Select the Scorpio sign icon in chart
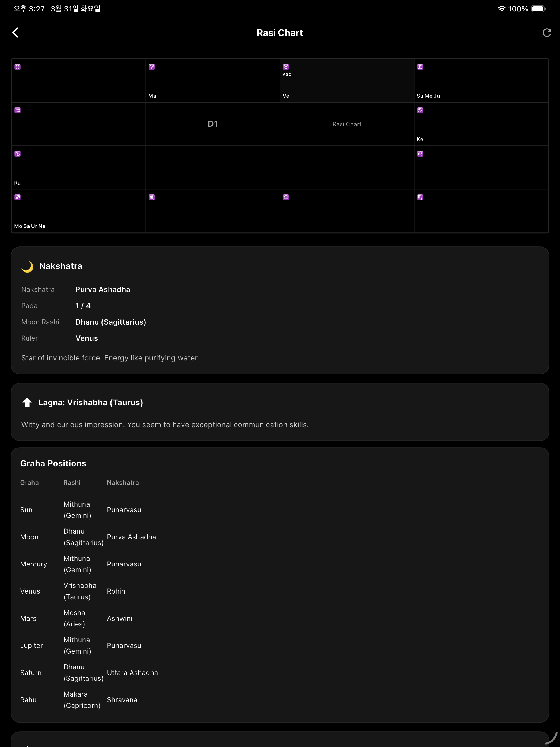The image size is (560, 747). [x=152, y=197]
